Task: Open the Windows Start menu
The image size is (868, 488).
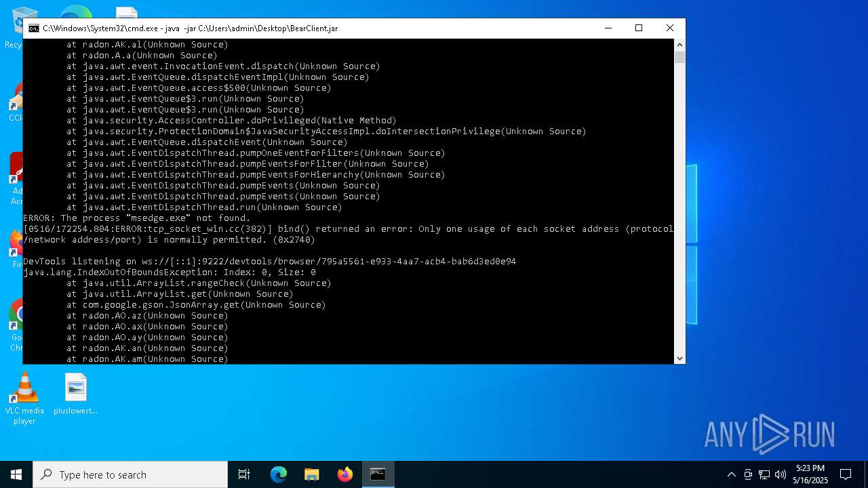Action: [16, 474]
